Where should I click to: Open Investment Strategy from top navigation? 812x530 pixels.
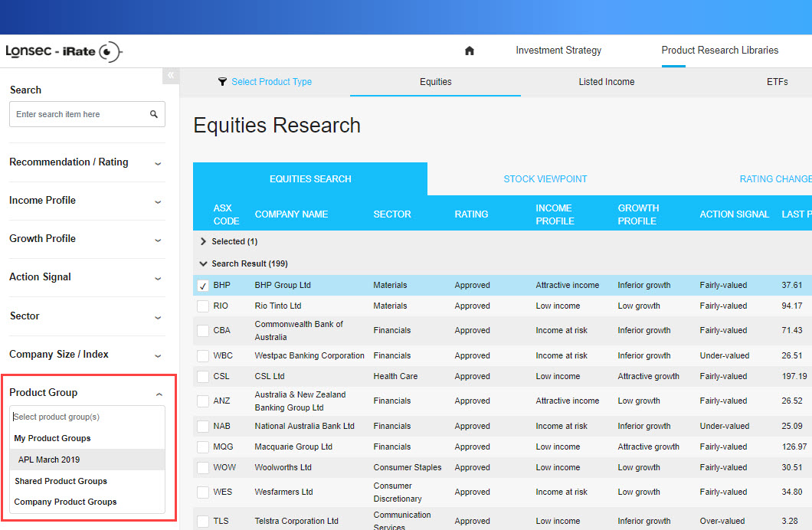558,51
